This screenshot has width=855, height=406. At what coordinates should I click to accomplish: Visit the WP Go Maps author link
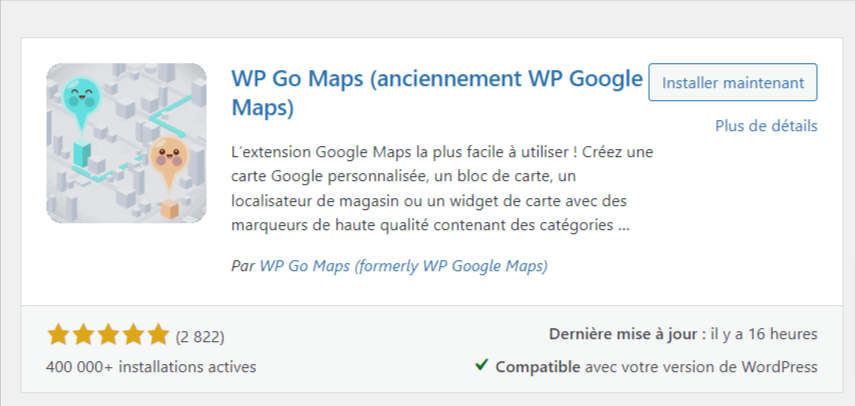click(x=403, y=267)
